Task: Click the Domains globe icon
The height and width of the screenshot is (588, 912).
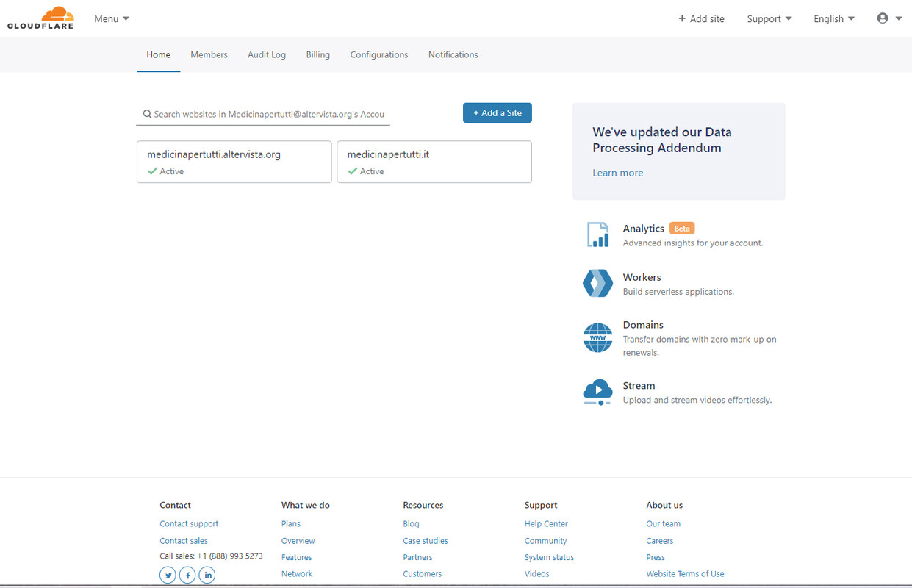Action: tap(597, 337)
